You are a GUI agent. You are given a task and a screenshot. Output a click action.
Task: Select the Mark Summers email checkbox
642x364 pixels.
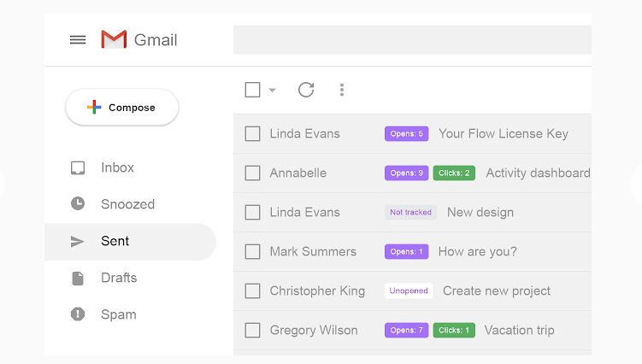pyautogui.click(x=252, y=252)
